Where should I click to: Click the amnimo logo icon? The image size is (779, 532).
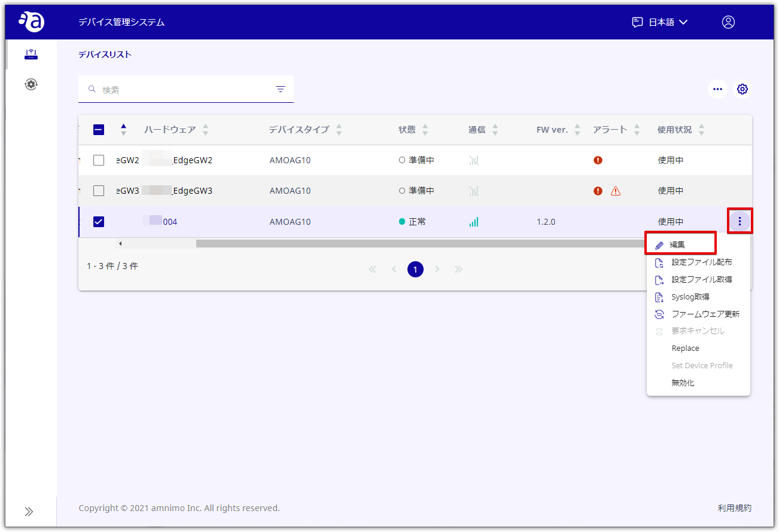coord(31,22)
